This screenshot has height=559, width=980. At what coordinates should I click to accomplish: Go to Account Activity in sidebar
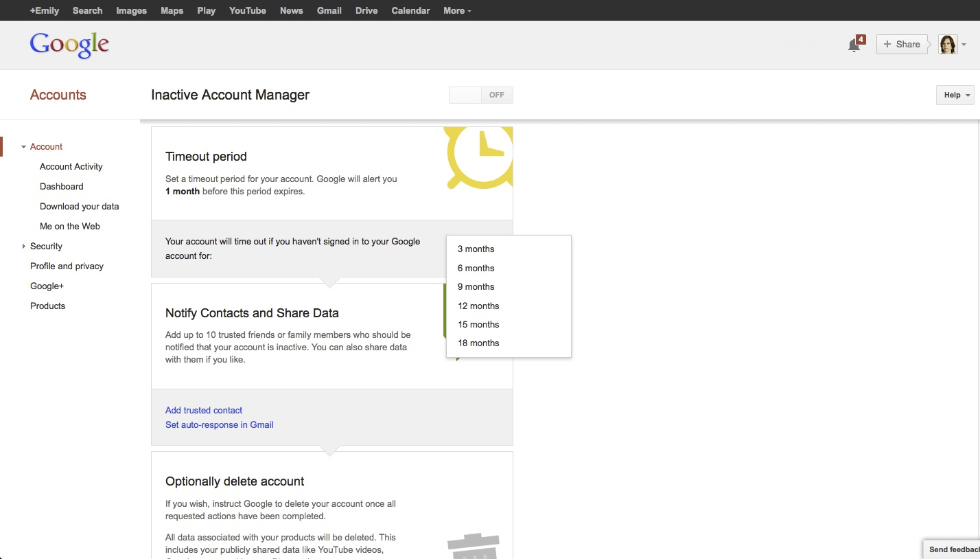[x=71, y=167]
